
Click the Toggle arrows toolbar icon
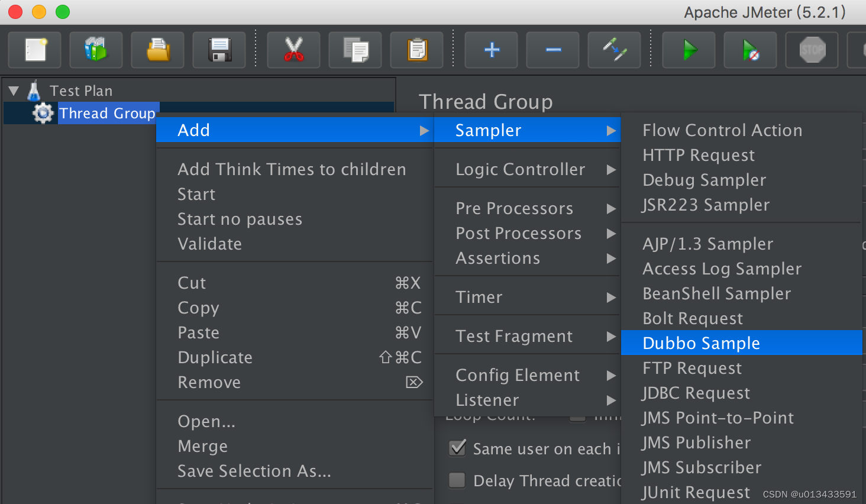point(615,50)
